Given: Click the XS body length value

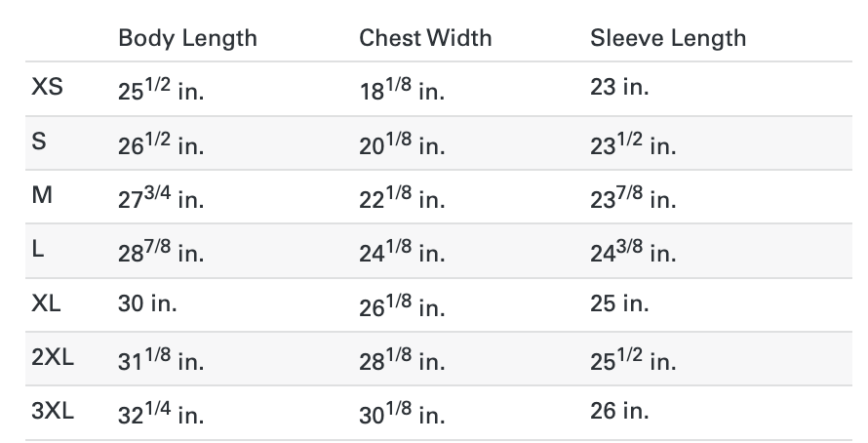Looking at the screenshot, I should click(161, 90).
